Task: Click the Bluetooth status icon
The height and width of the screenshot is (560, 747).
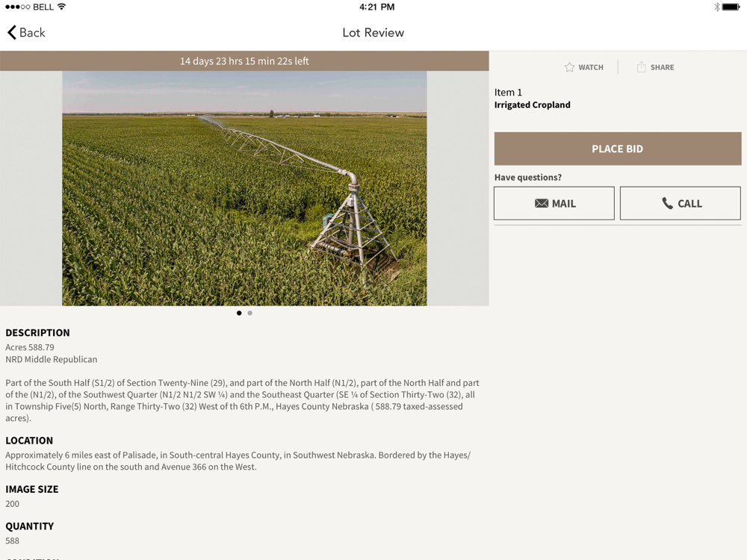Action: tap(716, 7)
